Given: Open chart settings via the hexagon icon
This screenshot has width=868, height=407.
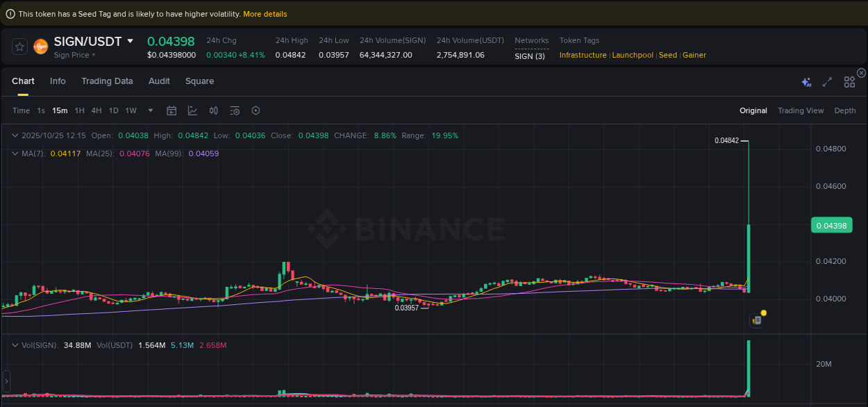Looking at the screenshot, I should coord(255,110).
